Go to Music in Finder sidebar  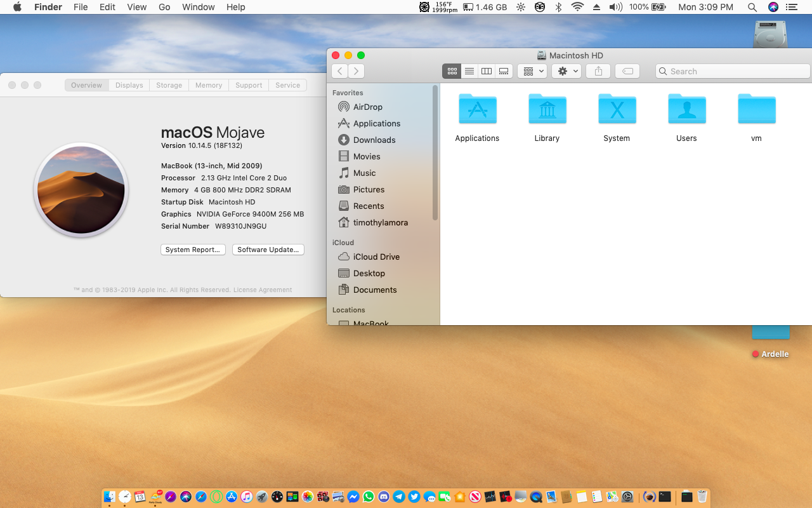pos(363,173)
